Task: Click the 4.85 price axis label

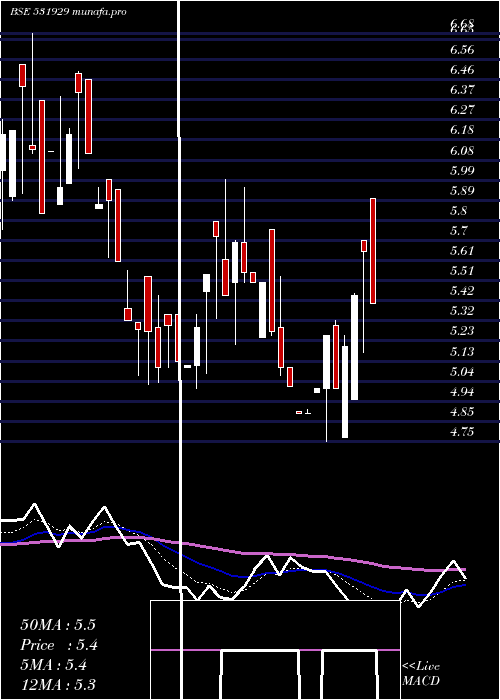Action: 462,412
